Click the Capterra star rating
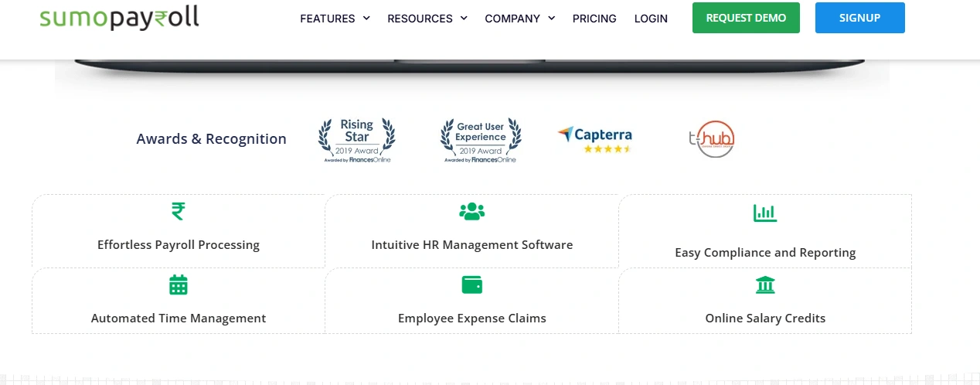980x385 pixels. tap(607, 148)
